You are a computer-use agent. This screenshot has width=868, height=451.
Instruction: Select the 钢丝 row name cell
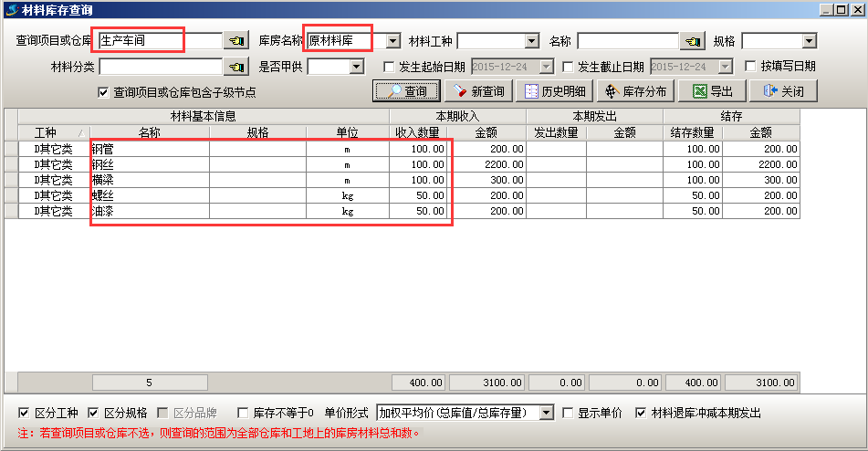point(150,164)
